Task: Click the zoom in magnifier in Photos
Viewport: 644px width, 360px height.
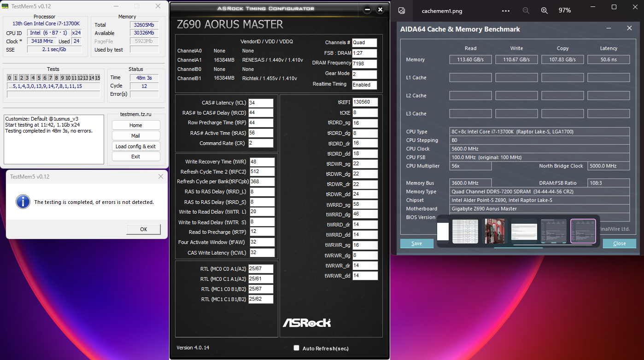Action: [544, 11]
